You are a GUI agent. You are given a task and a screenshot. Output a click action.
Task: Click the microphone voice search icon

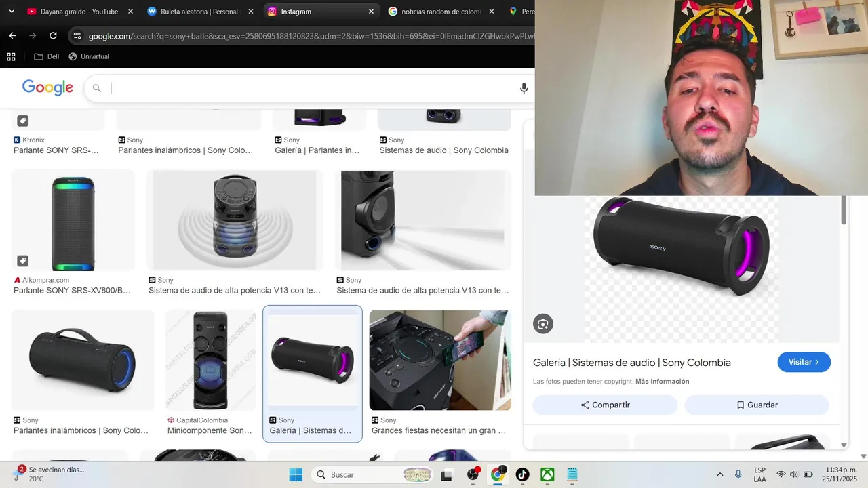click(x=524, y=88)
